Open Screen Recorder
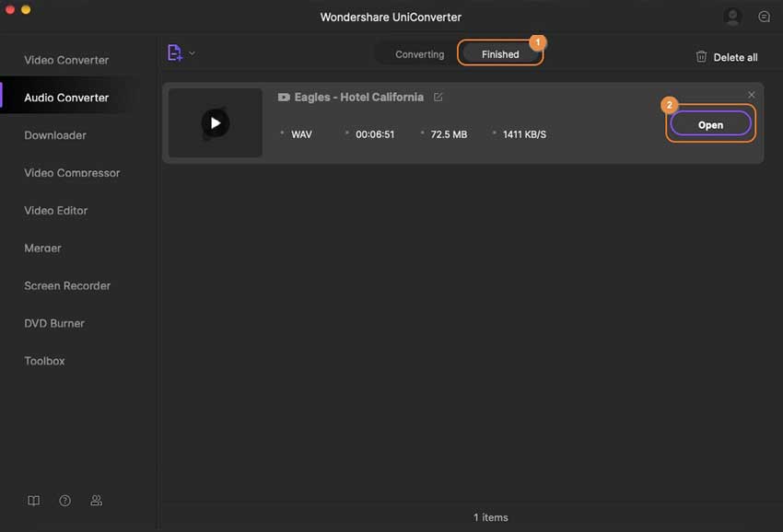The image size is (783, 532). tap(67, 286)
